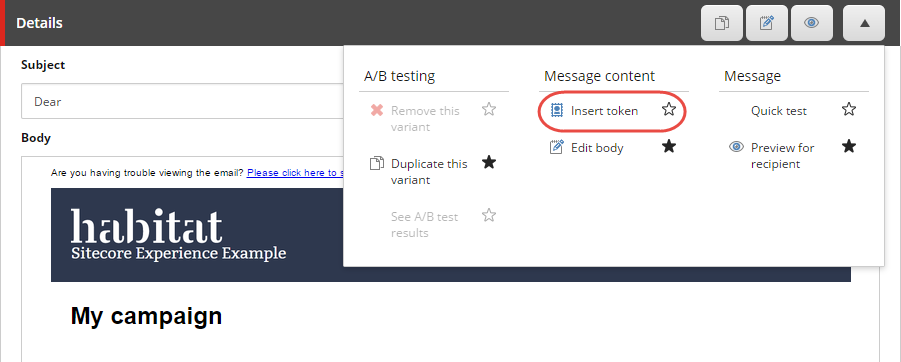Image resolution: width=901 pixels, height=362 pixels.
Task: Click the Edit body toolbar icon
Action: 767,24
